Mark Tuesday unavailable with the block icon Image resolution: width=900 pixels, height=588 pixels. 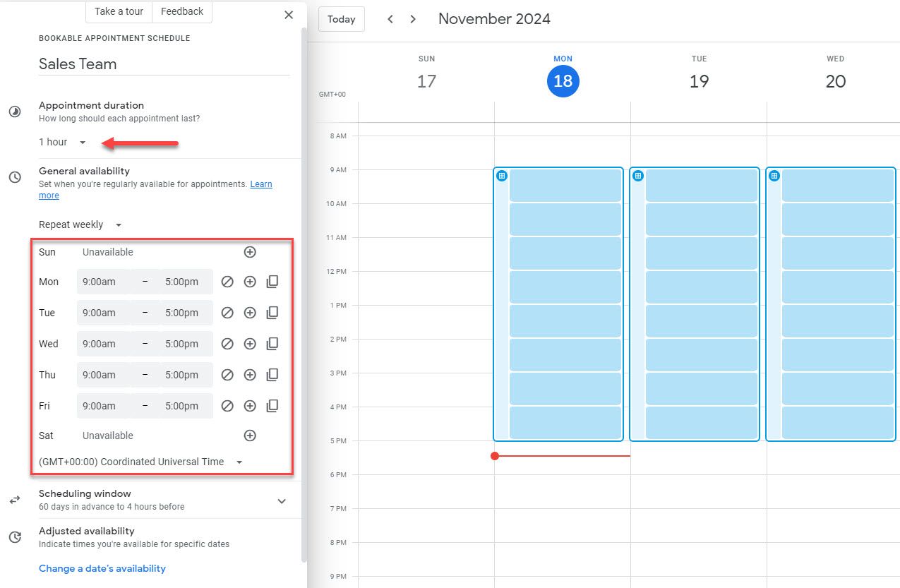[x=227, y=312]
